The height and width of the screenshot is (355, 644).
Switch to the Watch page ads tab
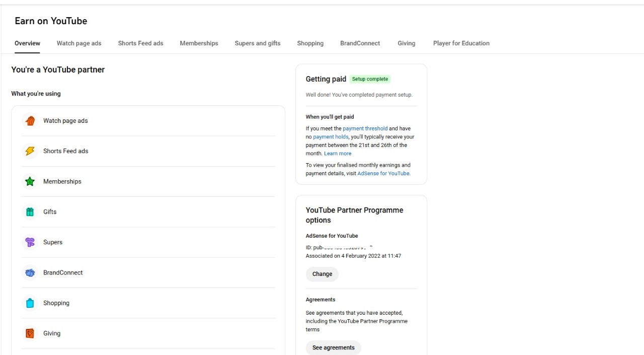(79, 43)
